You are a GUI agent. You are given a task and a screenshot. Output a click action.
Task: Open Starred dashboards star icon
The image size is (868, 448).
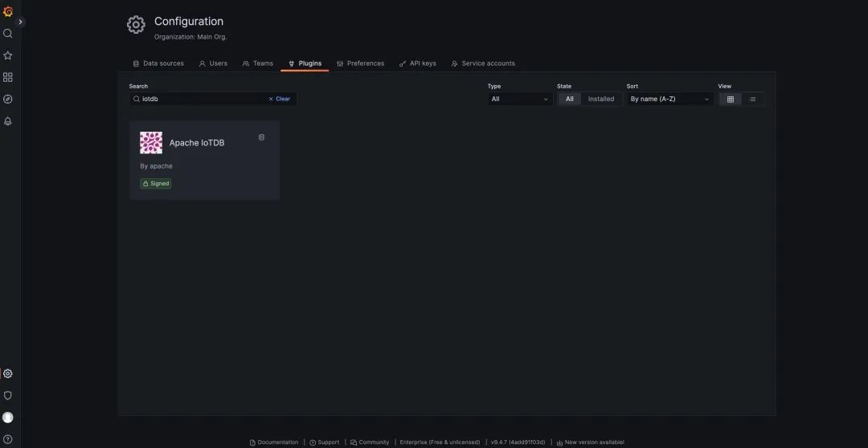[x=8, y=55]
